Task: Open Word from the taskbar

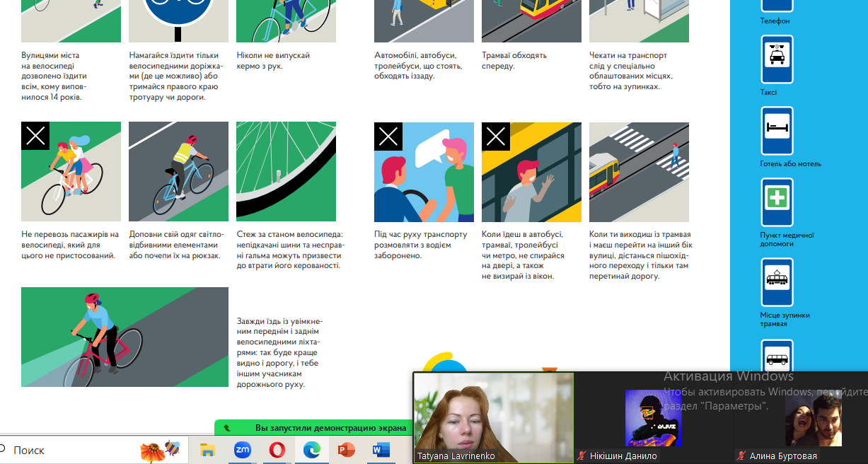Action: point(381,450)
